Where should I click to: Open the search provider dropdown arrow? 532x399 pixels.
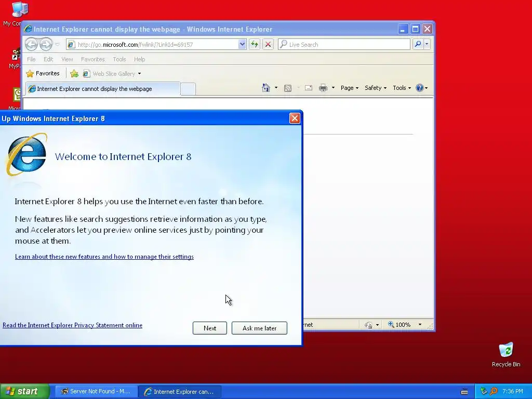(x=427, y=44)
